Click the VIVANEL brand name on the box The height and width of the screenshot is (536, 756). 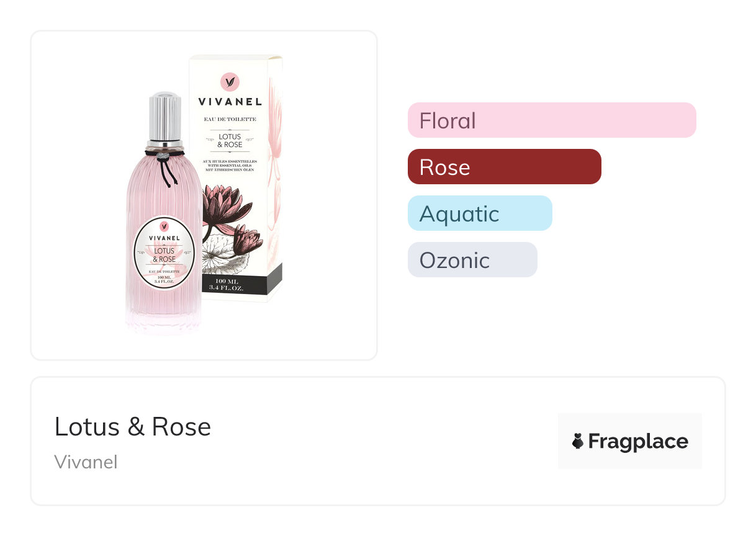[x=230, y=102]
